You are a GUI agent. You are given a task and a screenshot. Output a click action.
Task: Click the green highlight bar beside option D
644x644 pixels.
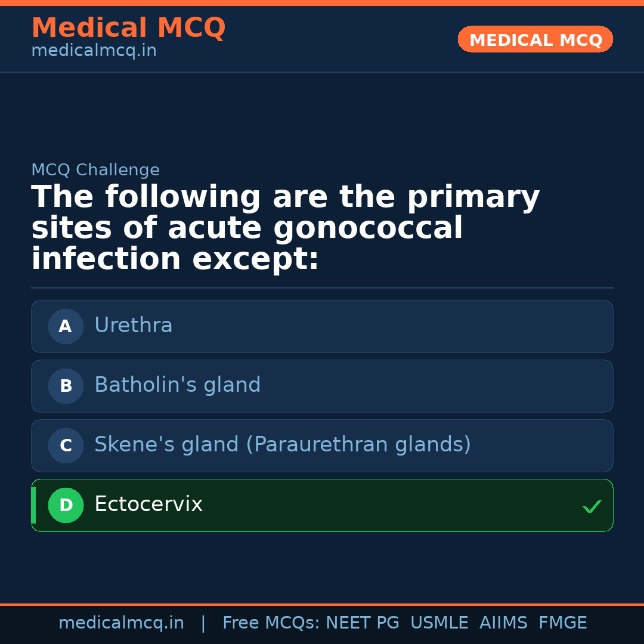(x=33, y=505)
